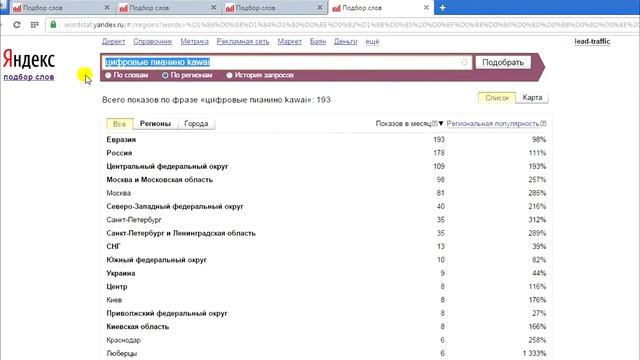The image size is (640, 360).
Task: Select the По словам radio button
Action: click(x=108, y=75)
